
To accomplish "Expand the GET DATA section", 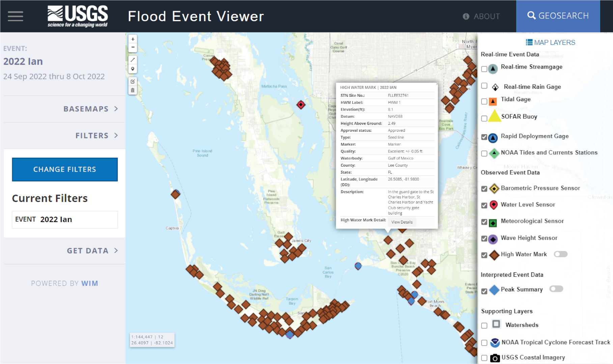I will [92, 251].
